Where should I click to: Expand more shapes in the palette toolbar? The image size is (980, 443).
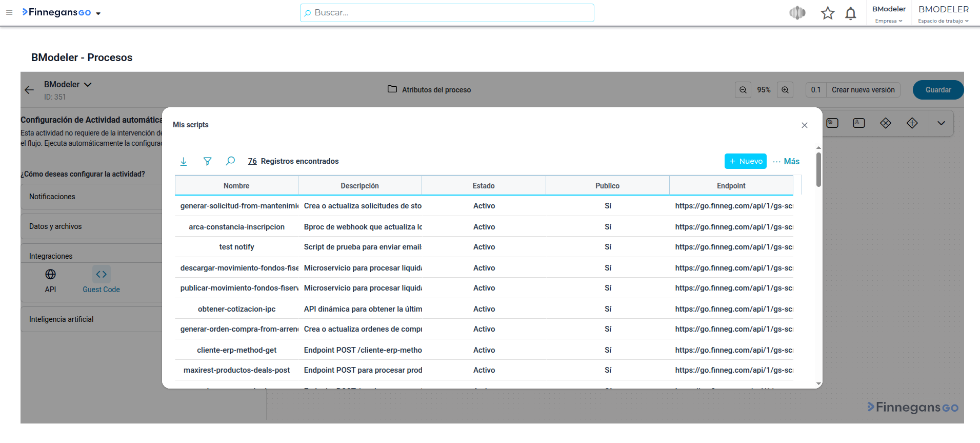click(941, 123)
